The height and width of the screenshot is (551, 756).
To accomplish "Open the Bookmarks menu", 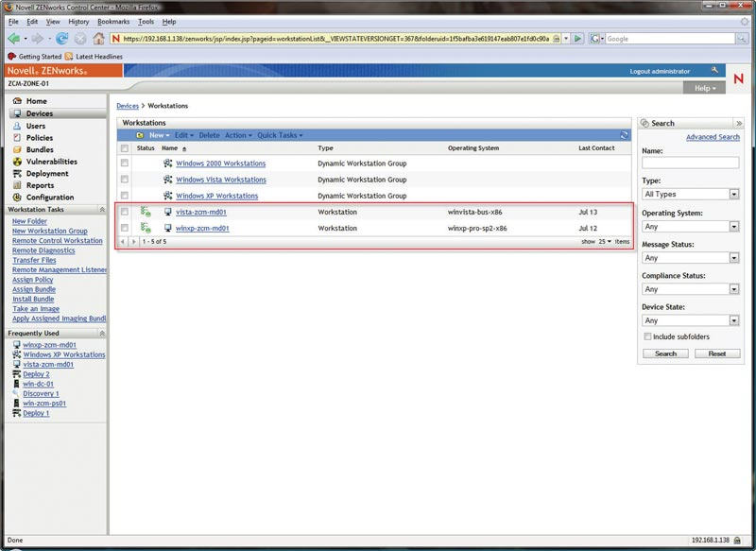I will click(113, 22).
